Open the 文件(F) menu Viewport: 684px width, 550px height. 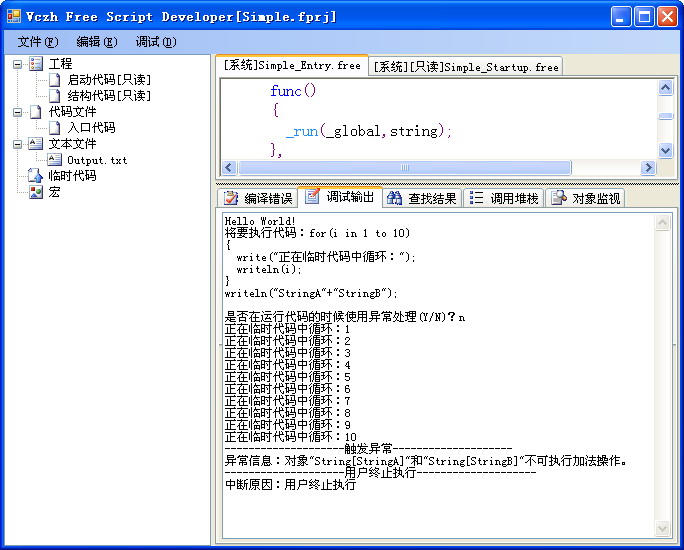tap(38, 42)
